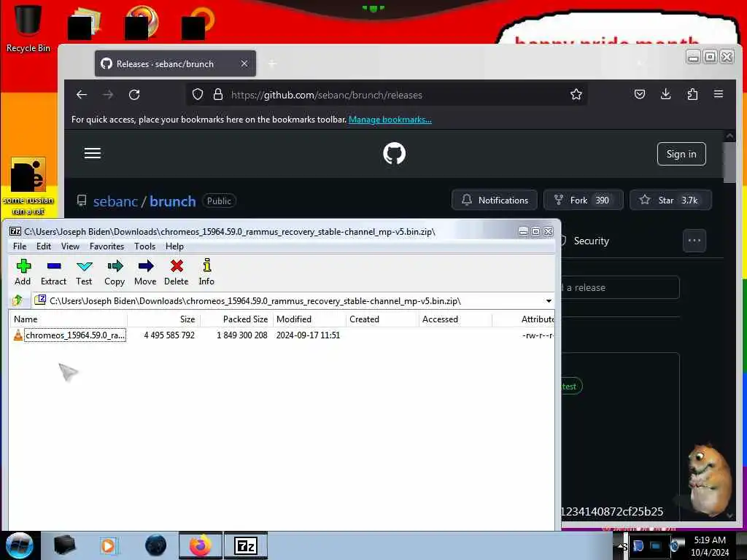Click the GitHub Octocat logo

coord(394,153)
